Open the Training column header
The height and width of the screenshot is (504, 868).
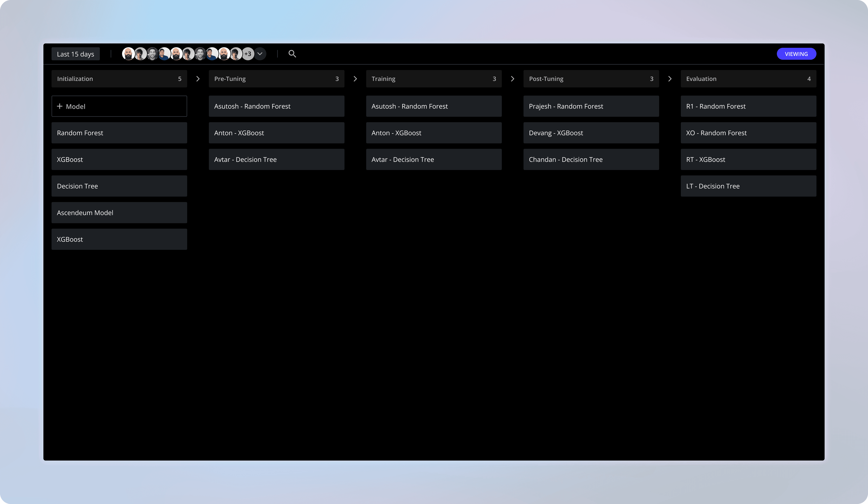434,79
